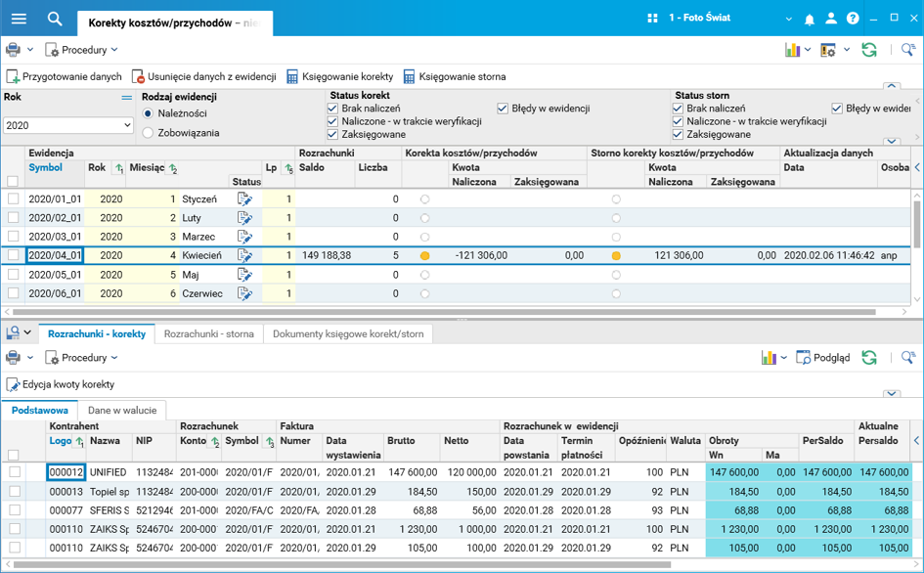Click the status icon in Kwiecień row
This screenshot has width=924, height=573.
244,255
